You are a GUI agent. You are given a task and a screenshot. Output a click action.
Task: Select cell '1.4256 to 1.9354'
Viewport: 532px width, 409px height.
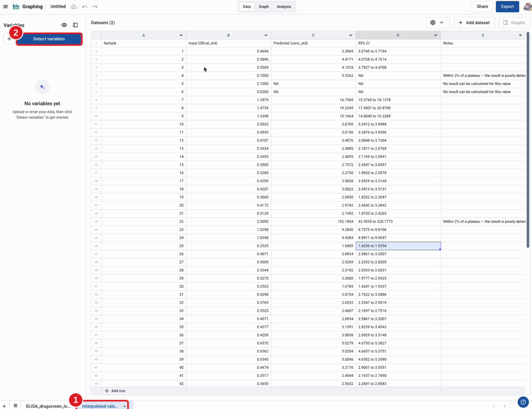point(398,246)
